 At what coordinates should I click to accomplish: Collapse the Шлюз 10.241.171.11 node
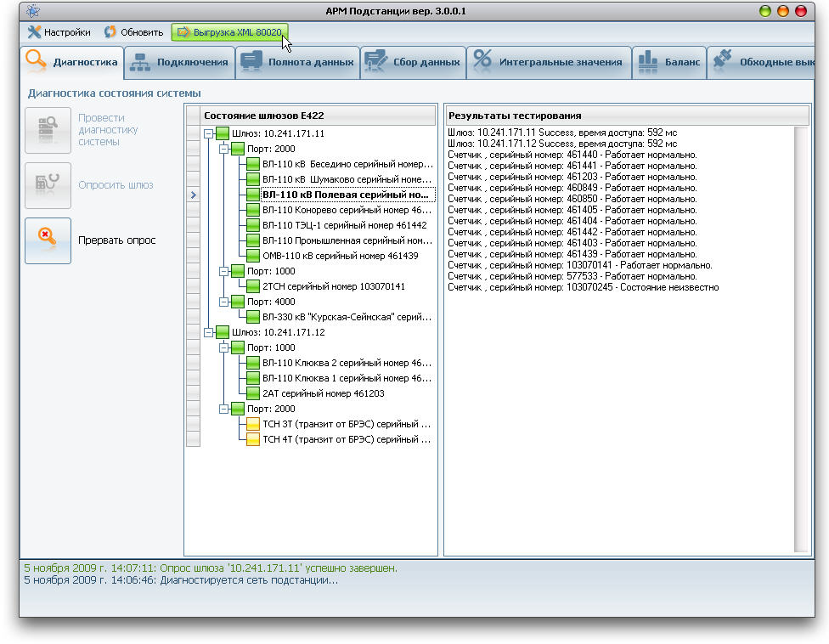(209, 133)
